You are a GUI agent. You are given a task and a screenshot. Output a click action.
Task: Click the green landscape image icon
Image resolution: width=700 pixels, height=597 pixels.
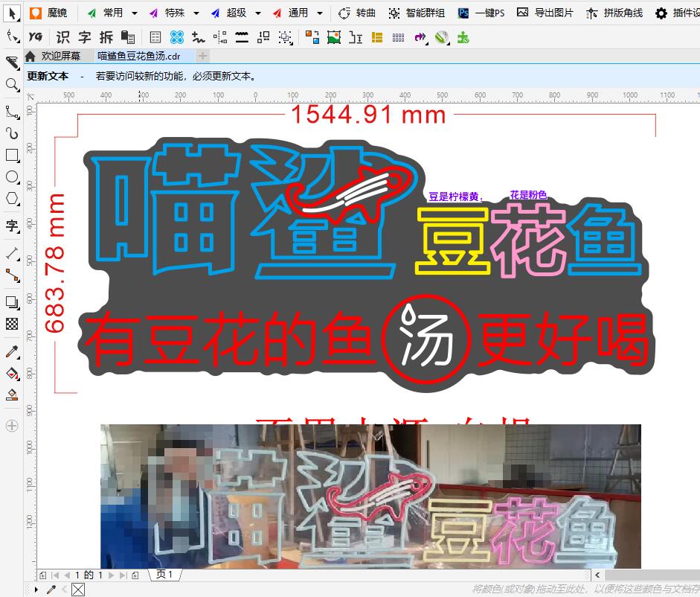[334, 37]
